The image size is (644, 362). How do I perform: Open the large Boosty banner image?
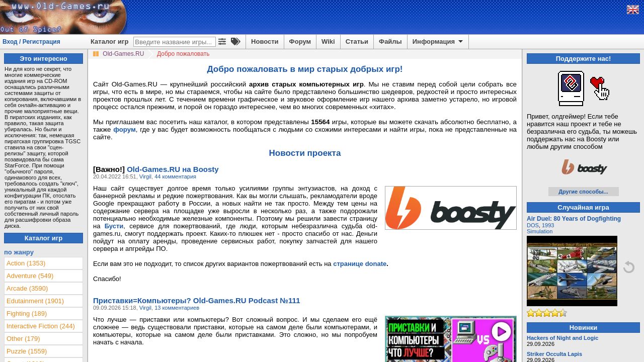point(451,208)
